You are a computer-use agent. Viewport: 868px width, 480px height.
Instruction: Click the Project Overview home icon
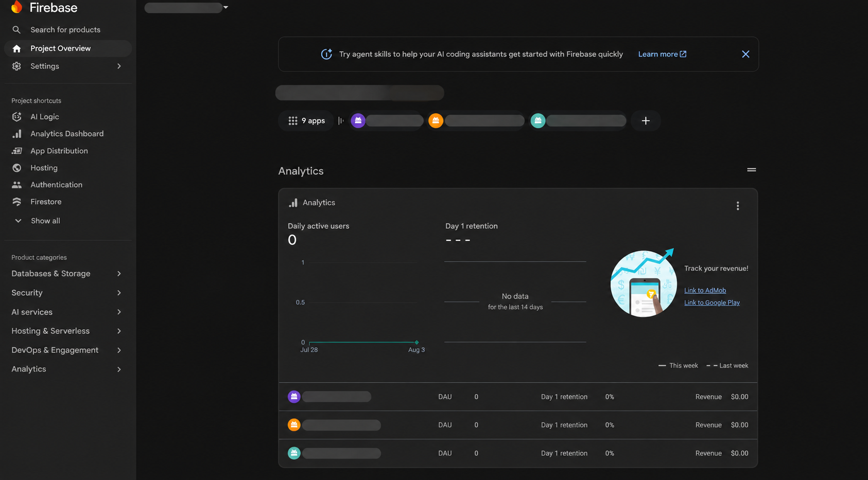click(16, 48)
